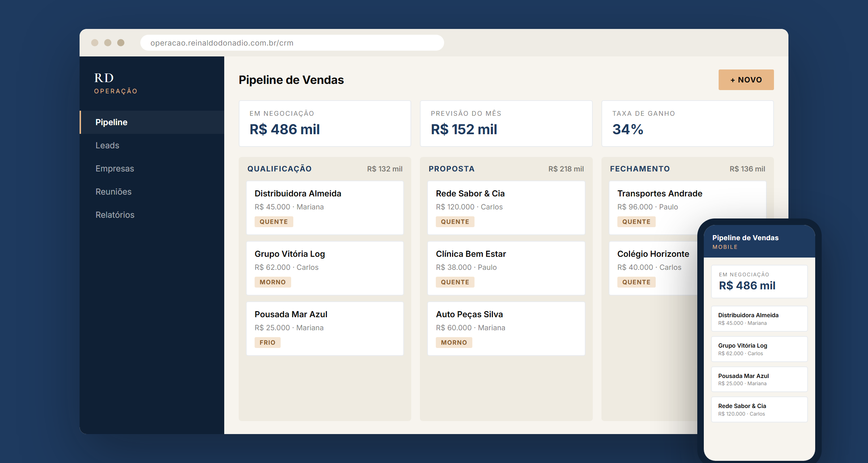Click the RD Operação logo
Image resolution: width=868 pixels, height=463 pixels.
click(116, 83)
